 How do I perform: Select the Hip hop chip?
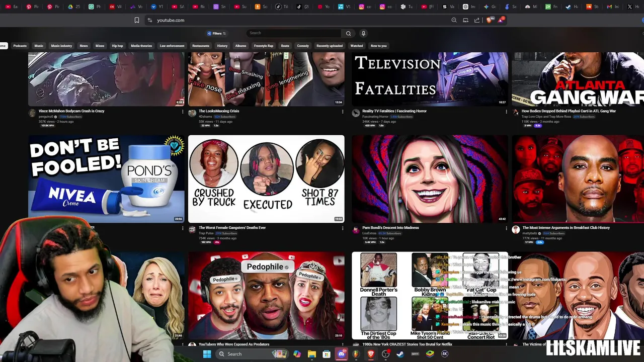[117, 46]
